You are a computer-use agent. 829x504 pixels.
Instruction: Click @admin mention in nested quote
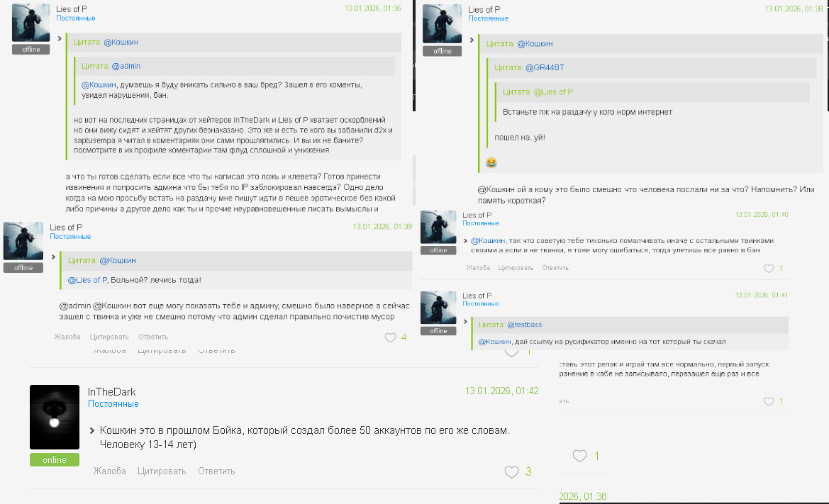126,66
